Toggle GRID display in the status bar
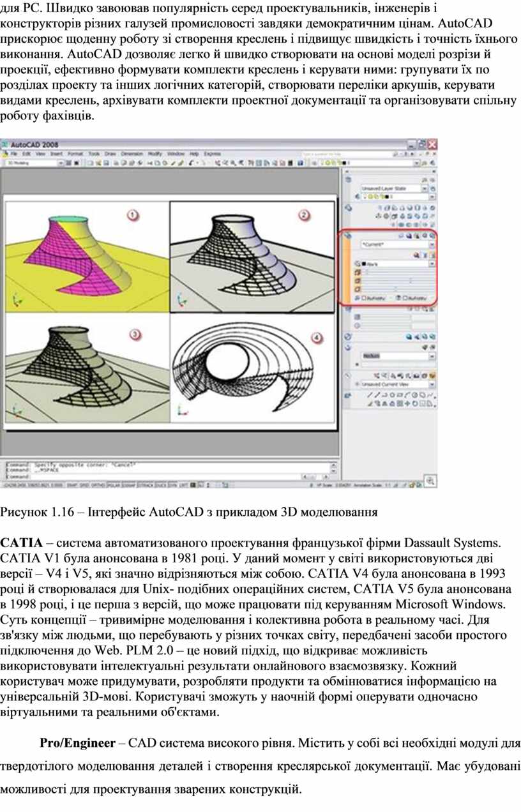Viewport: 521px width, 812px height. point(84,485)
